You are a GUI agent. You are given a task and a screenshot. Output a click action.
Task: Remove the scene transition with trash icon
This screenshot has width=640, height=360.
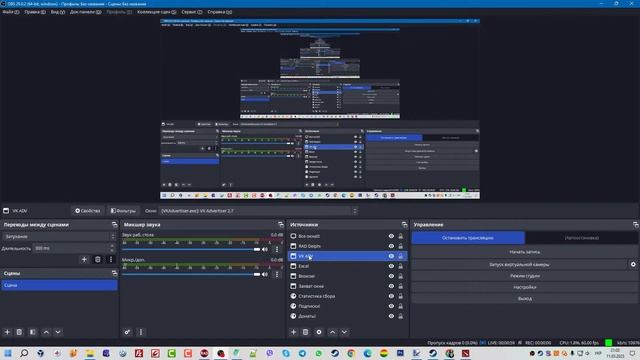(x=98, y=260)
